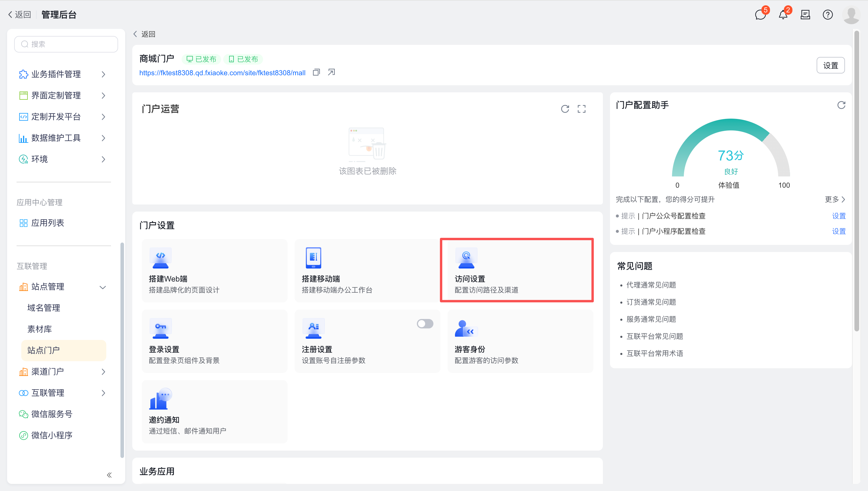
Task: Open 应用列表 in sidebar
Action: coord(48,223)
